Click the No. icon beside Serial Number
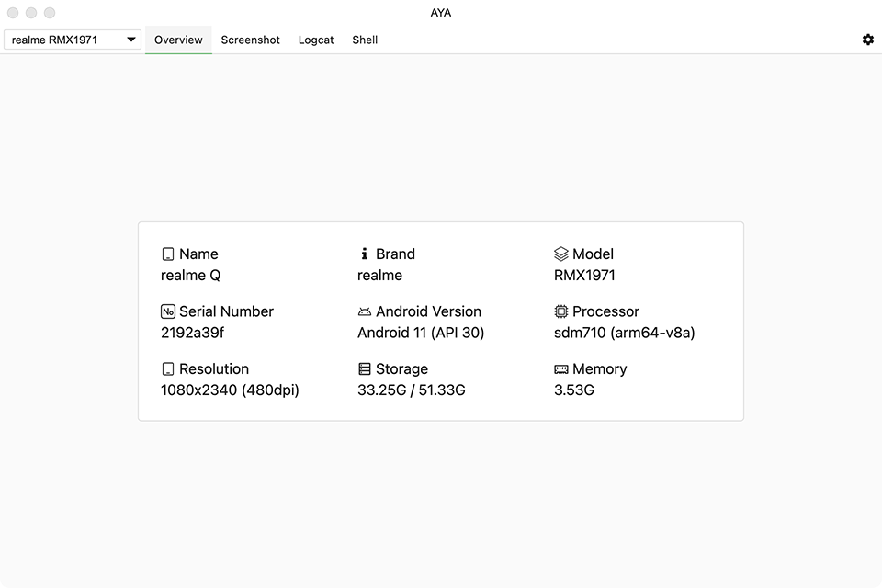This screenshot has height=588, width=882. [x=167, y=311]
